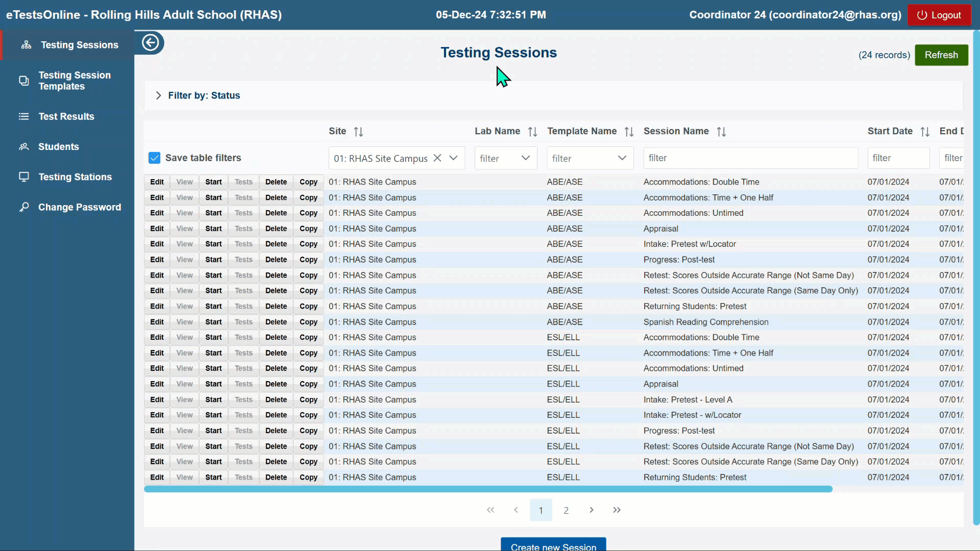Click the '(24 records)' count text
The height and width of the screenshot is (551, 980).
(884, 55)
